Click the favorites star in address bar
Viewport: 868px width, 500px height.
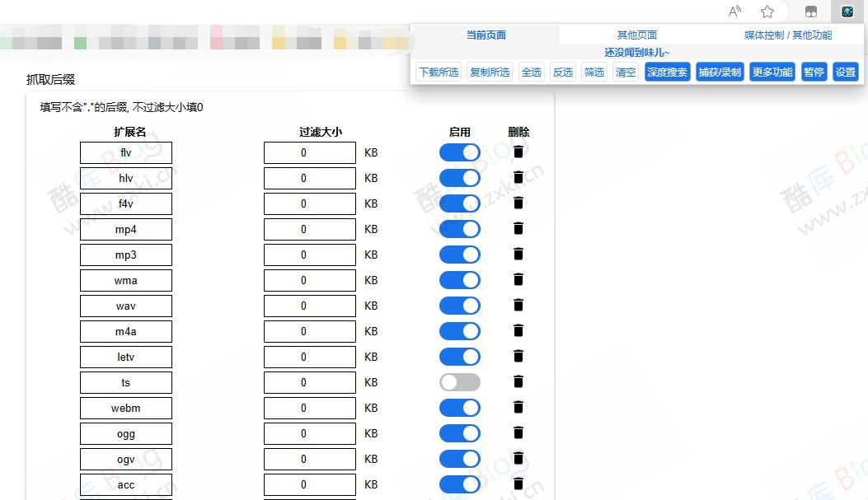click(x=767, y=12)
